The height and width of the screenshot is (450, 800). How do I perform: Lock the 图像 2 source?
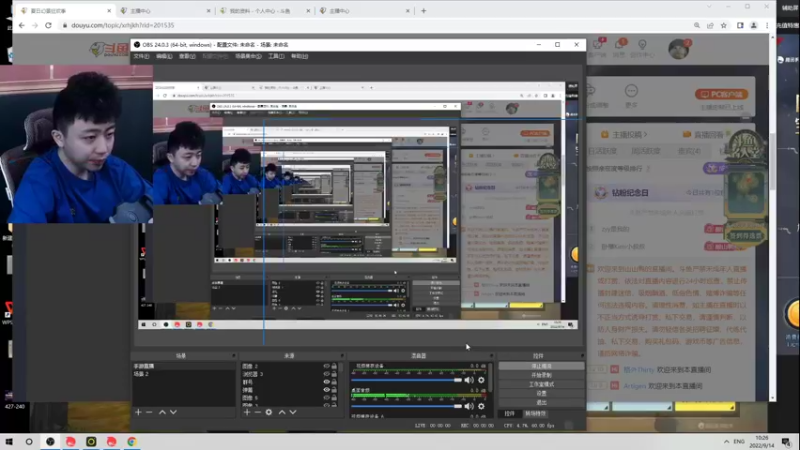tap(334, 366)
